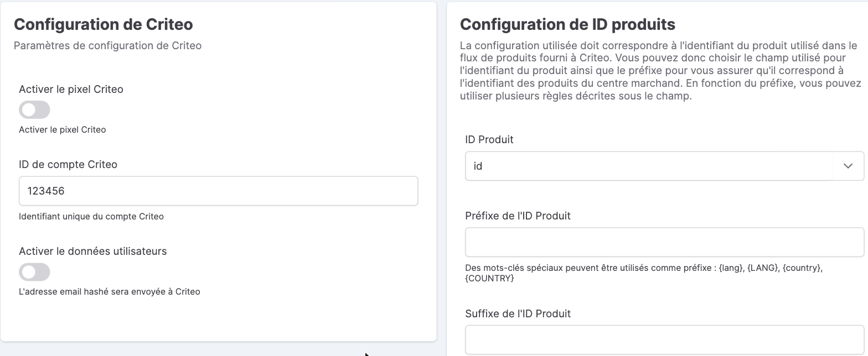Toggle Activer le données utilisateurs switch

tap(34, 271)
